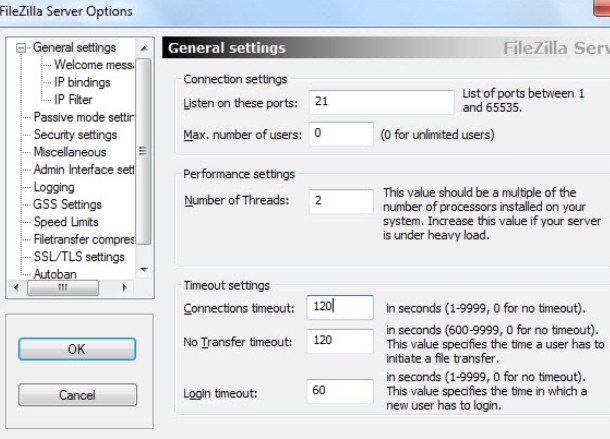
Task: Open the IP bindings page
Action: pyautogui.click(x=82, y=82)
